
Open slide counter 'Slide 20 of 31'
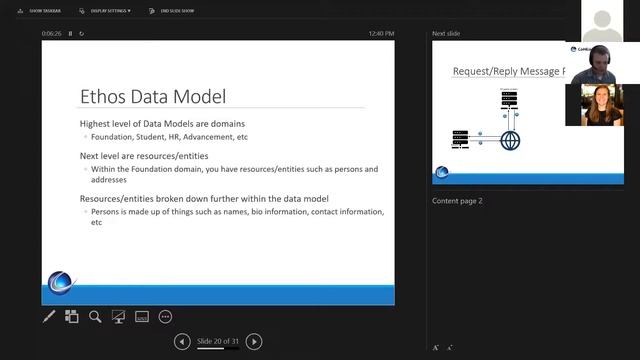point(218,341)
